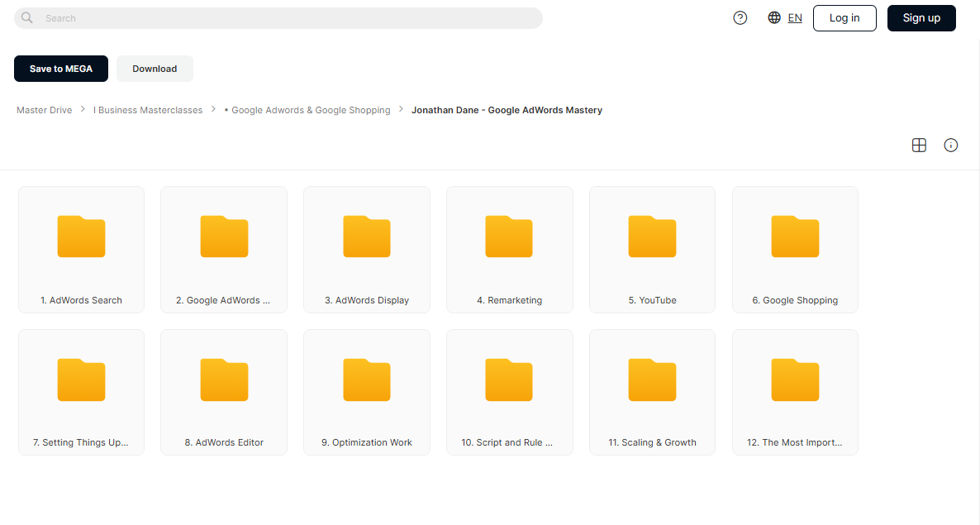Select the '5. YouTube' label
This screenshot has width=980, height=525.
coord(653,300)
